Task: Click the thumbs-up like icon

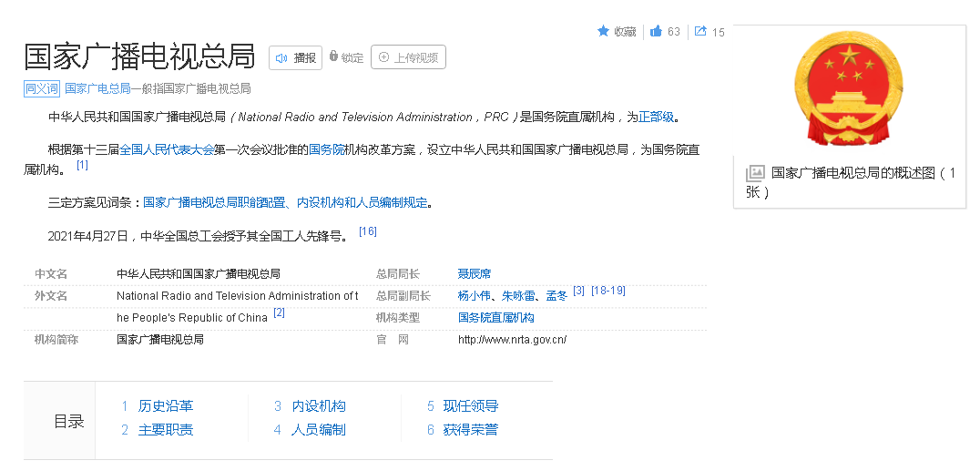Action: click(656, 31)
